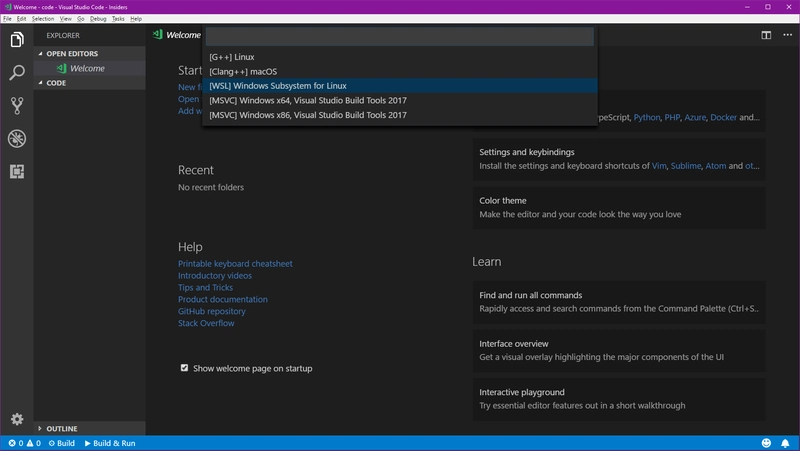Click the Build & Run status bar button
800x451 pixels.
(110, 443)
